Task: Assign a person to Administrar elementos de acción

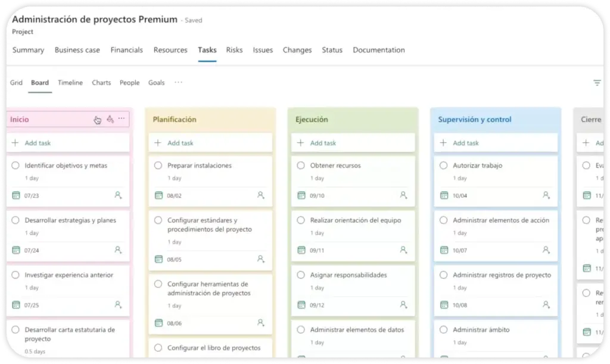Action: click(x=547, y=250)
